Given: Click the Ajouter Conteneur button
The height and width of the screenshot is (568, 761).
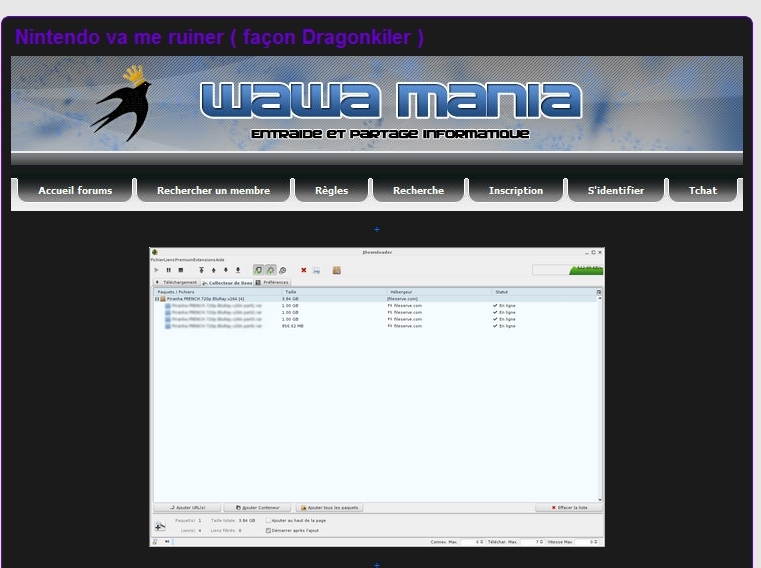Looking at the screenshot, I should tap(257, 508).
